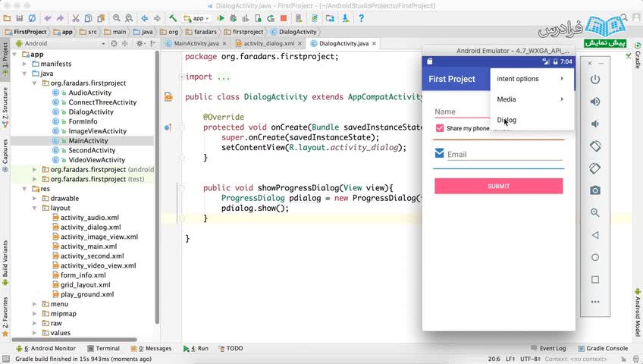
Task: Select DialogActivity.java editor tab
Action: tap(343, 43)
